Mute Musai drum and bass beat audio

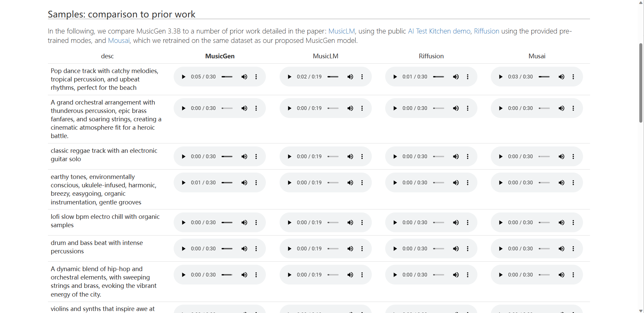562,249
